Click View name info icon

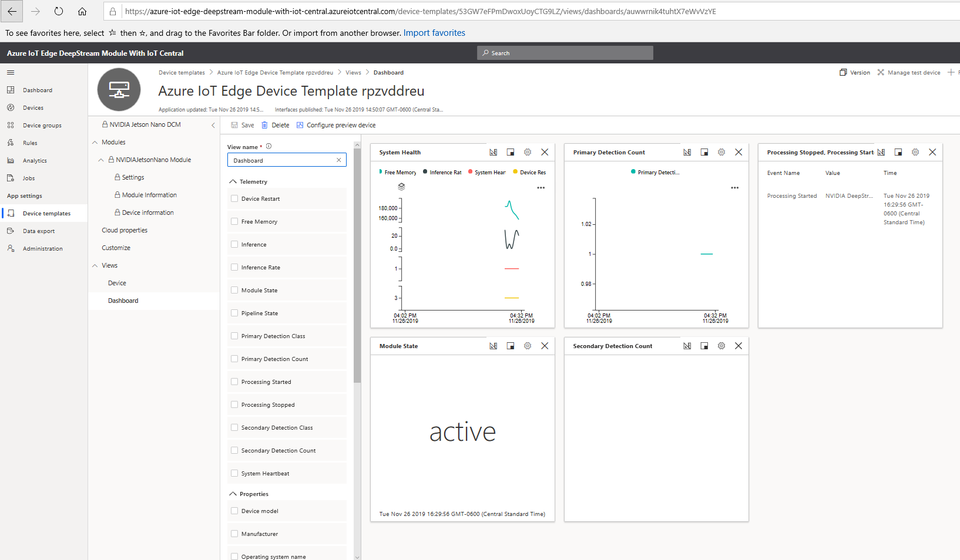click(268, 146)
